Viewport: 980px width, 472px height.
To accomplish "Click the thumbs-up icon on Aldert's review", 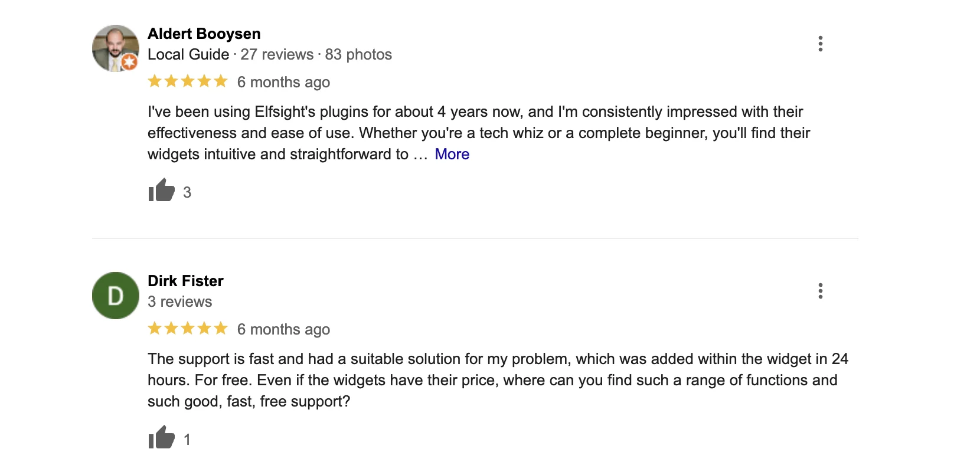I will click(x=161, y=191).
